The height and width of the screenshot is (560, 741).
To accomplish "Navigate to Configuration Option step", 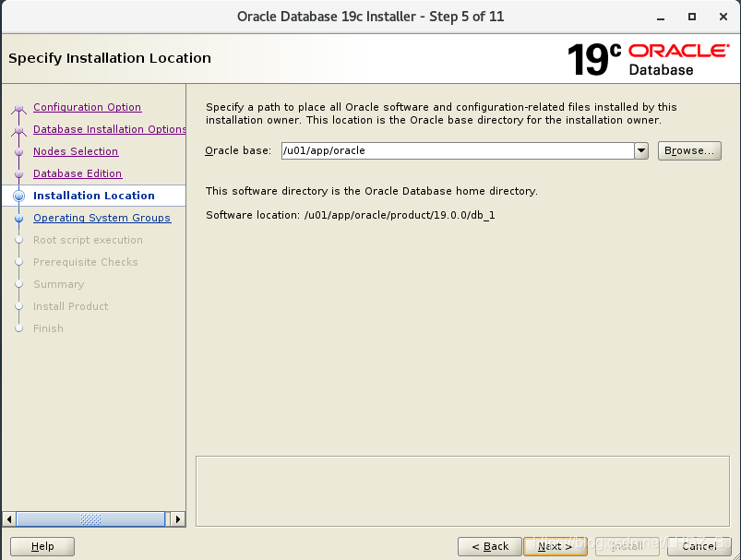I will (87, 107).
